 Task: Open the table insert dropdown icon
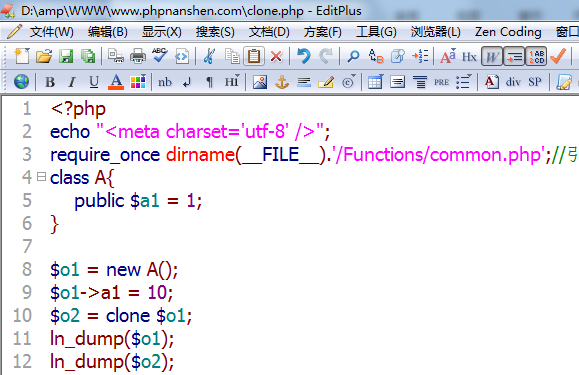[x=375, y=82]
